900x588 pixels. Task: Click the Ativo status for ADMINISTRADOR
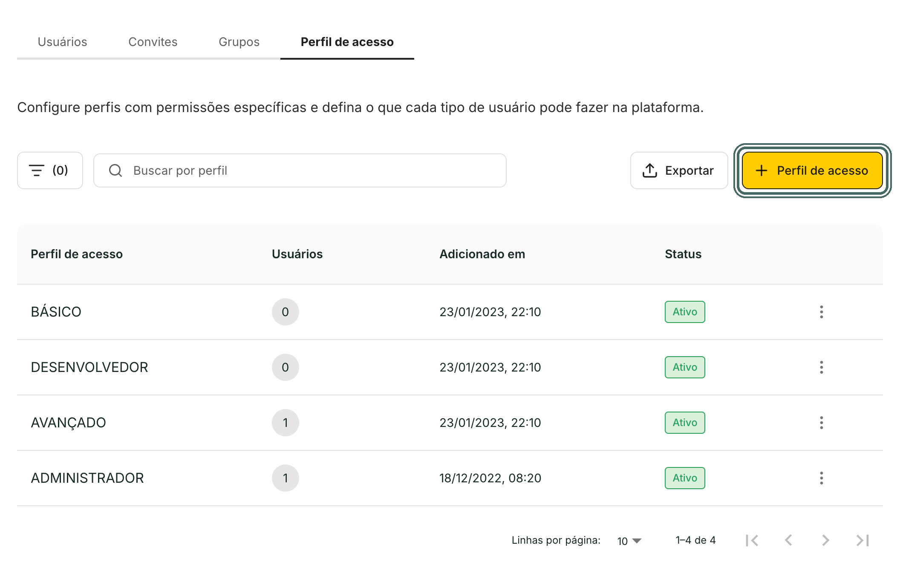685,478
